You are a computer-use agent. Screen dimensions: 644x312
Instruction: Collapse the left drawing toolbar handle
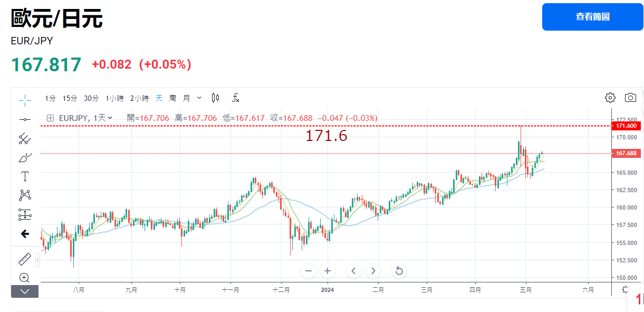click(37, 260)
